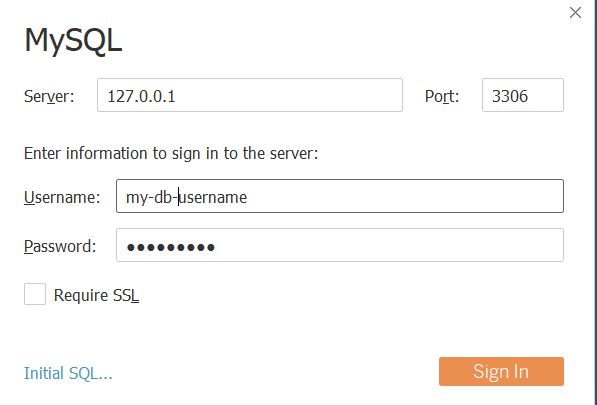Open the Initial SQL... link
The width and height of the screenshot is (597, 405).
[68, 373]
